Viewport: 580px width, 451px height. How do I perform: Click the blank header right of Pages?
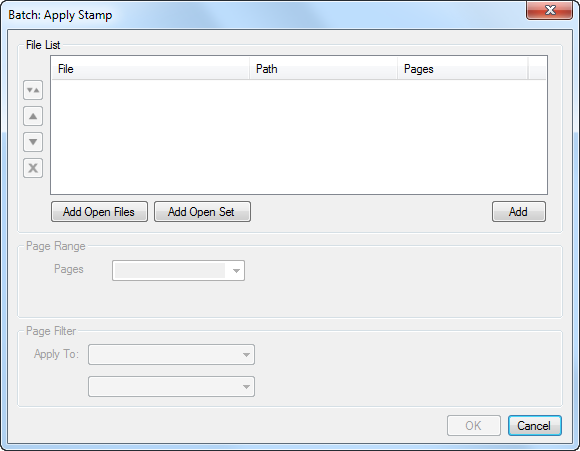click(537, 69)
